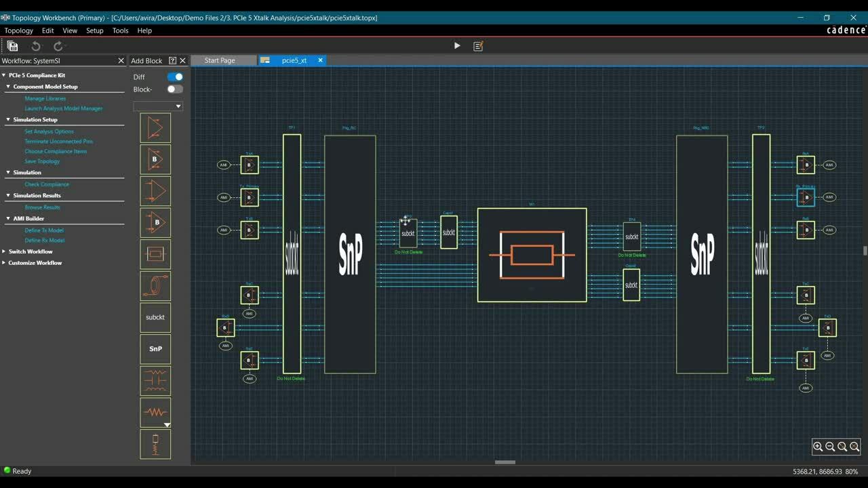Select the highlighted blue Rx_Primary B block
Screen dimensions: 868x488
tap(806, 197)
